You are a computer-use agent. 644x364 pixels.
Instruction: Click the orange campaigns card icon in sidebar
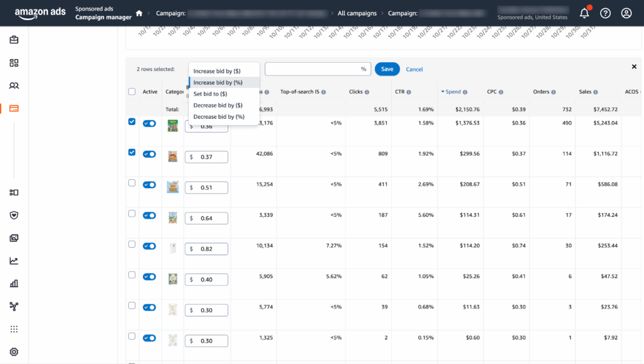pyautogui.click(x=14, y=108)
